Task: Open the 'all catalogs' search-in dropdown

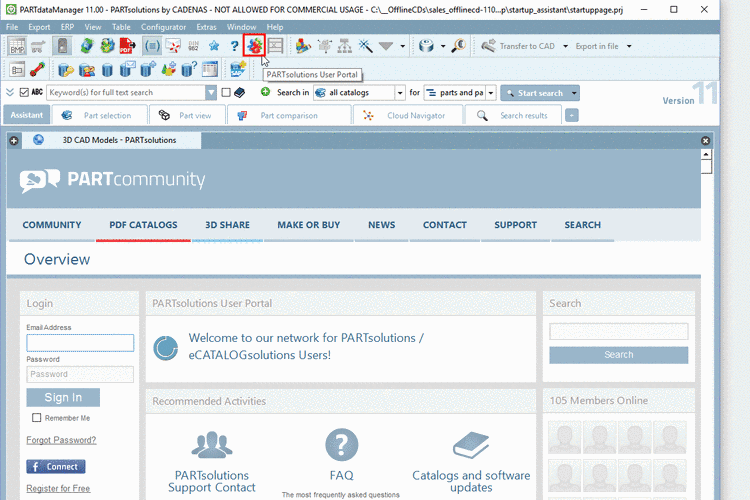Action: pos(400,93)
